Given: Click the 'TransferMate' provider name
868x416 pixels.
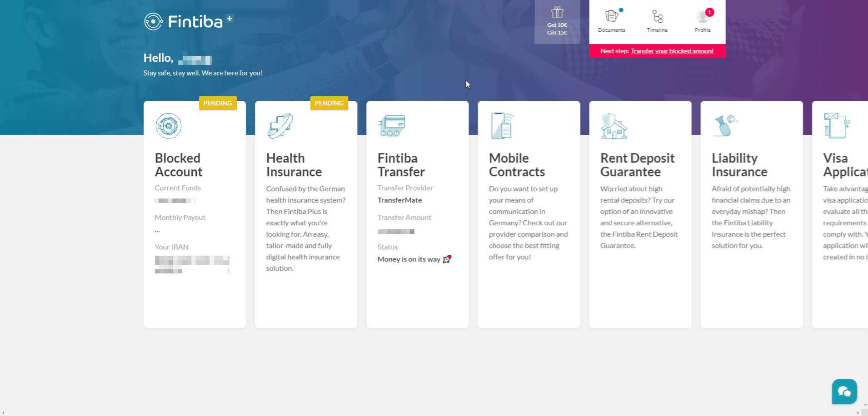Looking at the screenshot, I should pos(400,200).
